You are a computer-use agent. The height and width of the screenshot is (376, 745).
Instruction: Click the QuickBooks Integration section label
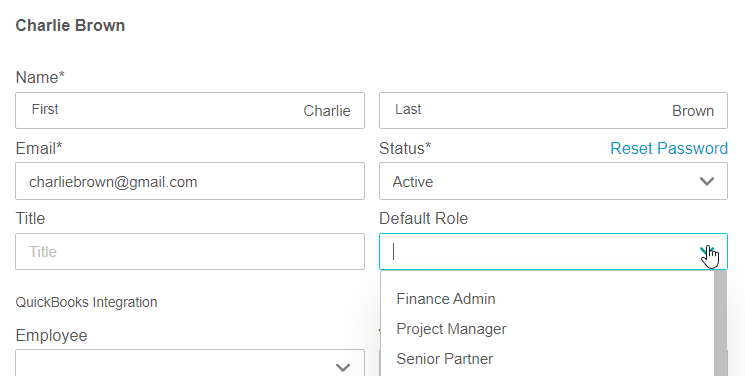coord(86,302)
